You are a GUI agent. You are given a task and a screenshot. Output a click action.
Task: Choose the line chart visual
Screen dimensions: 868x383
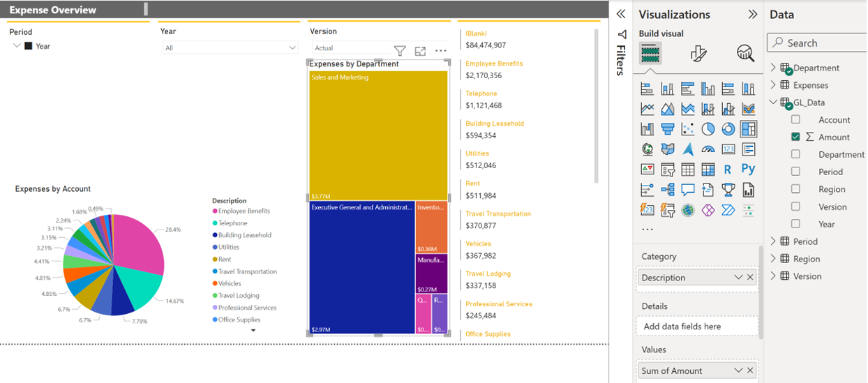point(647,109)
